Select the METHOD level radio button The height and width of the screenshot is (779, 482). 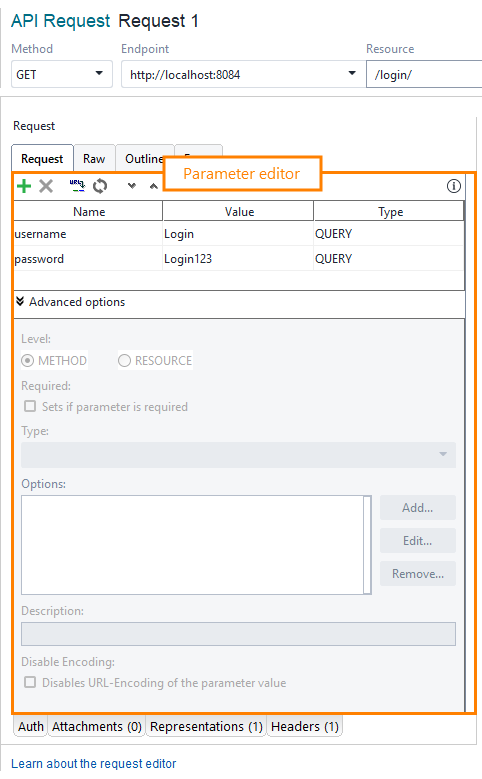(28, 361)
